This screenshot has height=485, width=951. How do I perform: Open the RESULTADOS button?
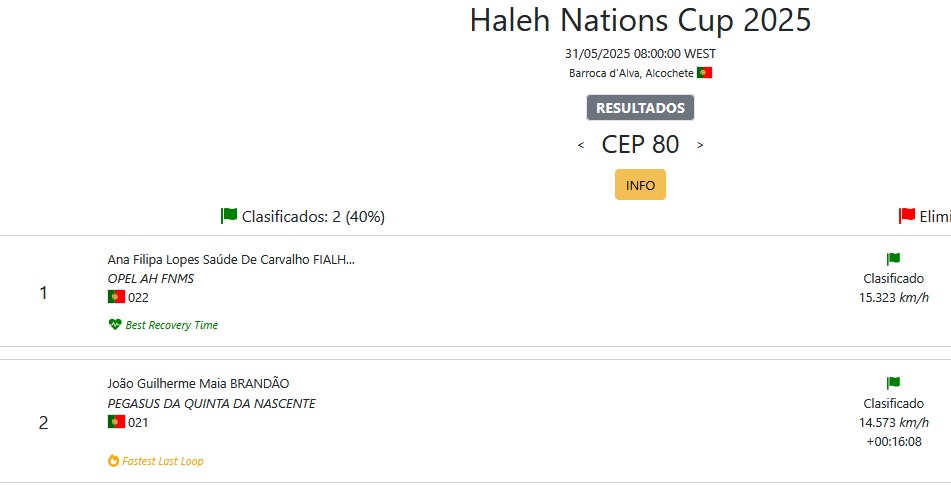[x=640, y=108]
